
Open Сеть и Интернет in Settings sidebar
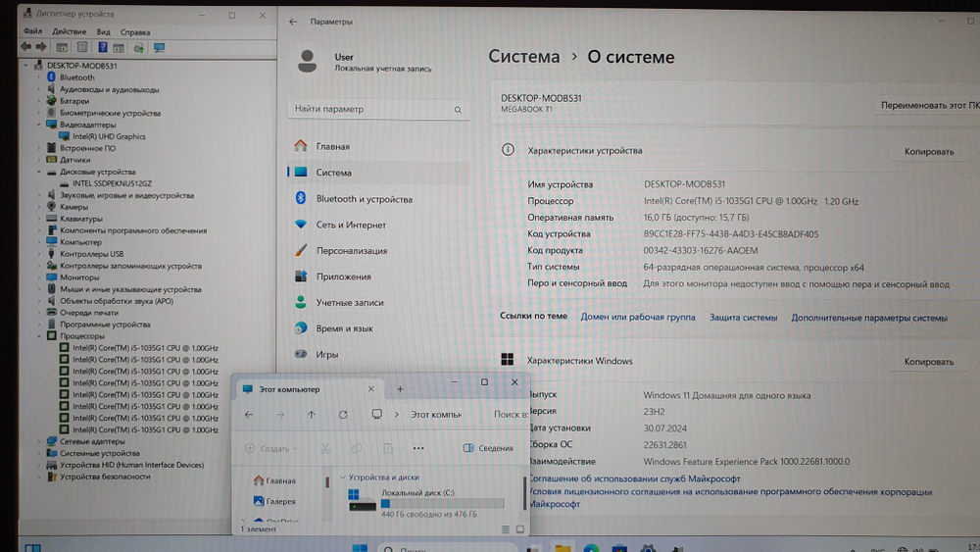(378, 225)
